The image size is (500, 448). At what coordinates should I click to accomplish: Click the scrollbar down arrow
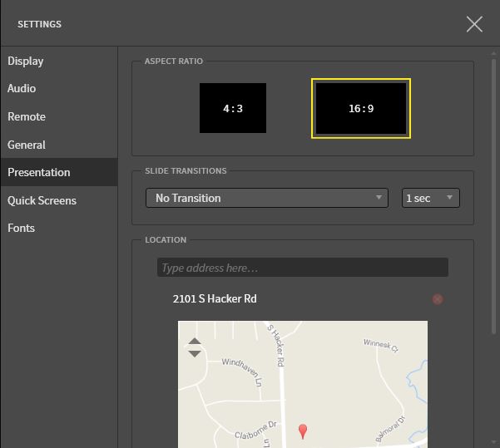pos(493,442)
